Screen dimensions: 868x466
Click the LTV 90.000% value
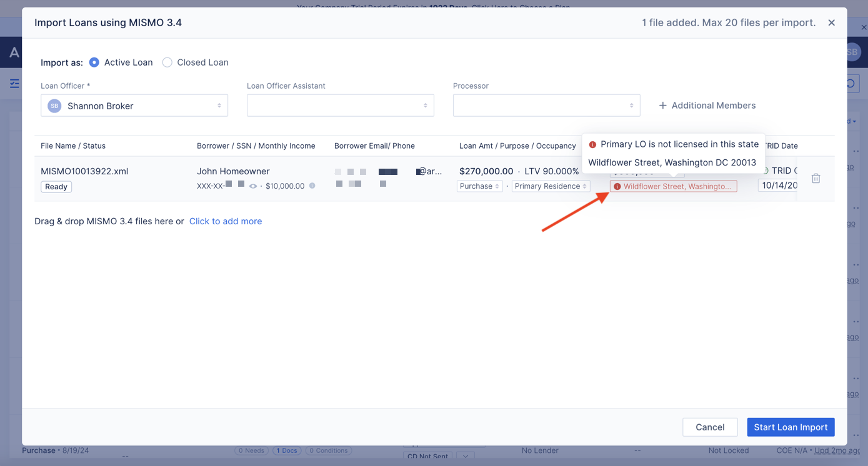pyautogui.click(x=552, y=171)
